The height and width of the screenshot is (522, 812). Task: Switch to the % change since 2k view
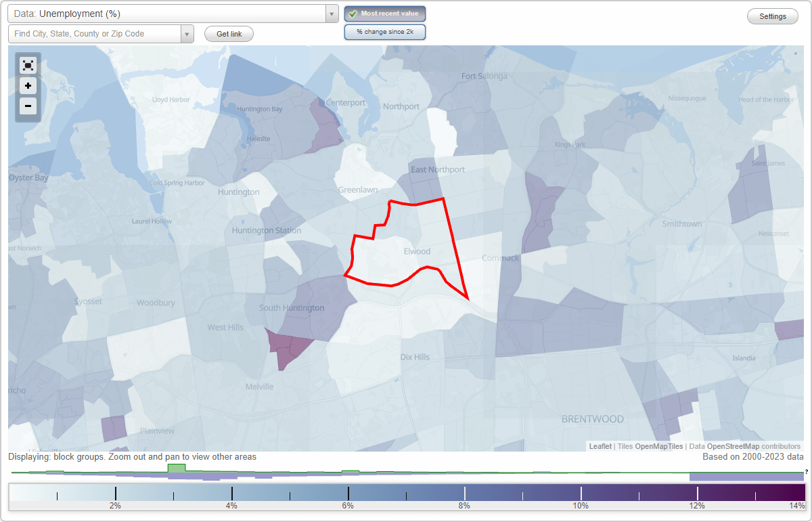384,31
